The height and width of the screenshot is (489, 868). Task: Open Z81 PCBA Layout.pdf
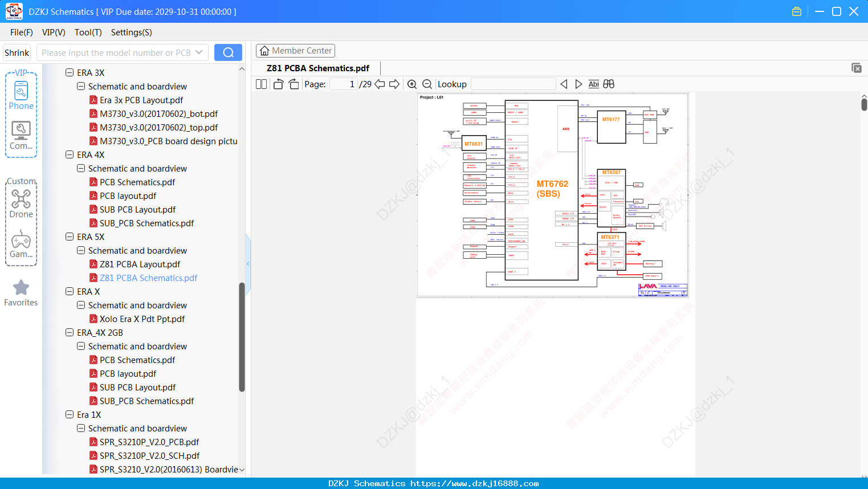click(x=140, y=264)
